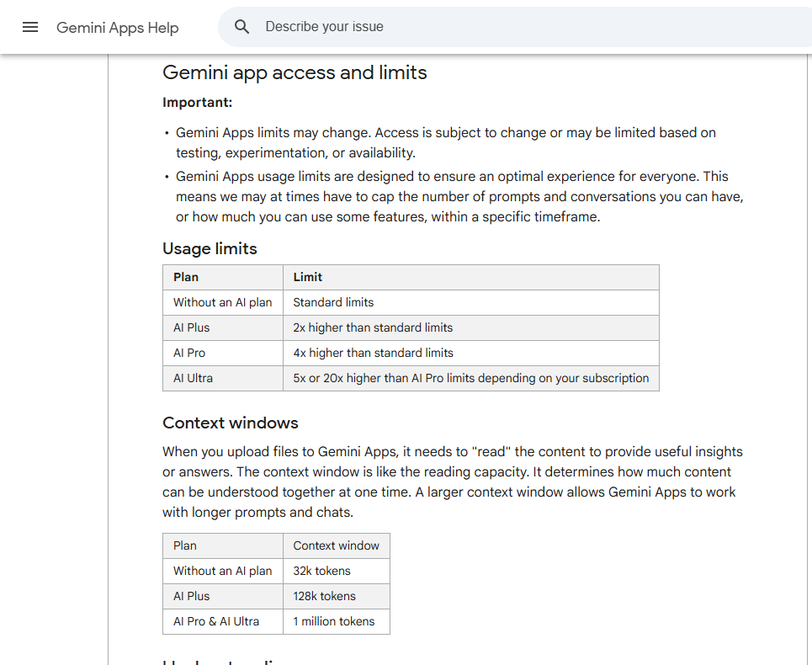This screenshot has width=812, height=665.
Task: Click the 'Gemini Apps usage limits are designed' bullet
Action: click(460, 197)
